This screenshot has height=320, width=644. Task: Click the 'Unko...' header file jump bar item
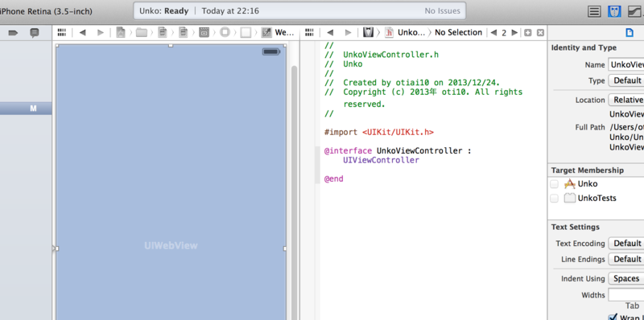(x=405, y=32)
